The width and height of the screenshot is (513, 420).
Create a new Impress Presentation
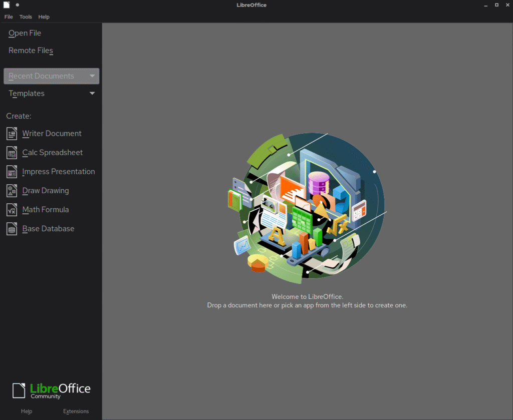point(59,172)
